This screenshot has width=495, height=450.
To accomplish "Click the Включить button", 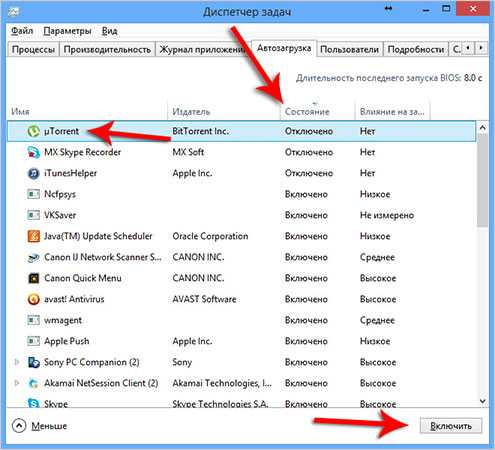I will tap(451, 426).
